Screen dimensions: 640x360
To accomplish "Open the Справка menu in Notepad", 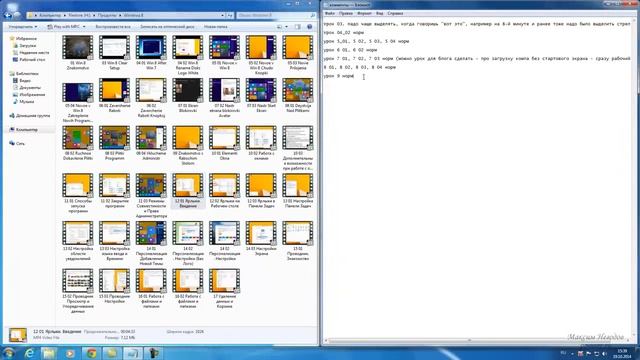I will (395, 13).
